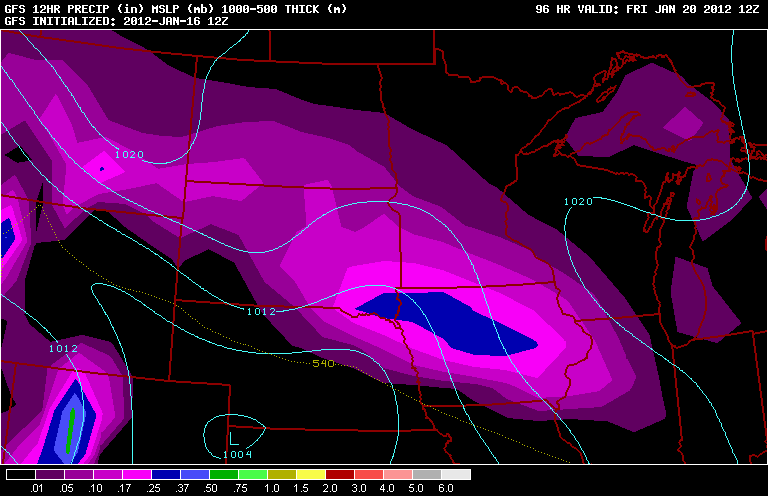Click the '1020' label near Lake Michigan
Image resolution: width=768 pixels, height=496 pixels.
point(578,202)
